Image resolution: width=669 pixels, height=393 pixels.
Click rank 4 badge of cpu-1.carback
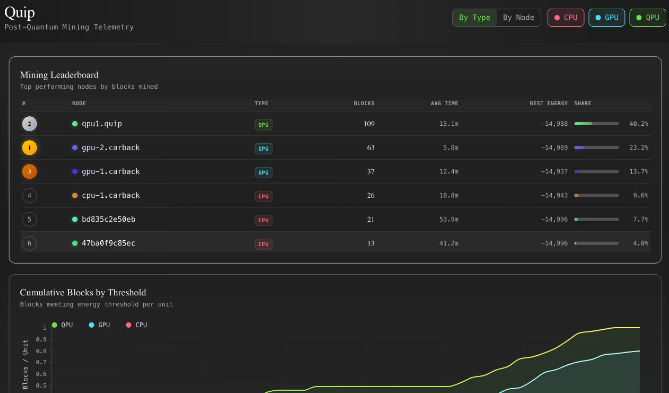click(29, 195)
